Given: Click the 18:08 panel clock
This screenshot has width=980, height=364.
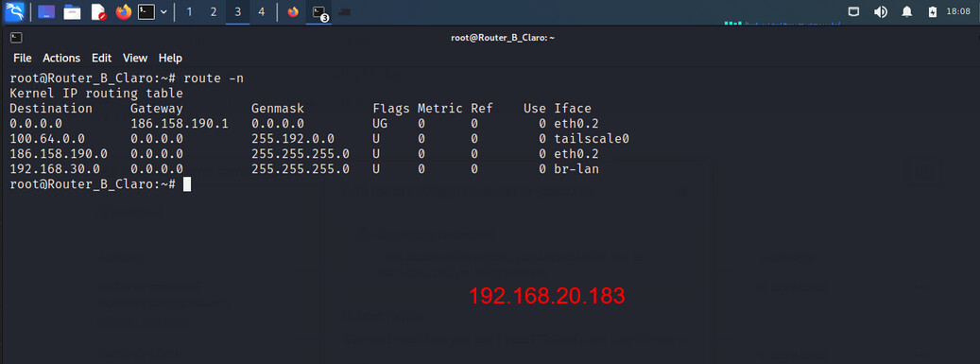Looking at the screenshot, I should pyautogui.click(x=958, y=11).
